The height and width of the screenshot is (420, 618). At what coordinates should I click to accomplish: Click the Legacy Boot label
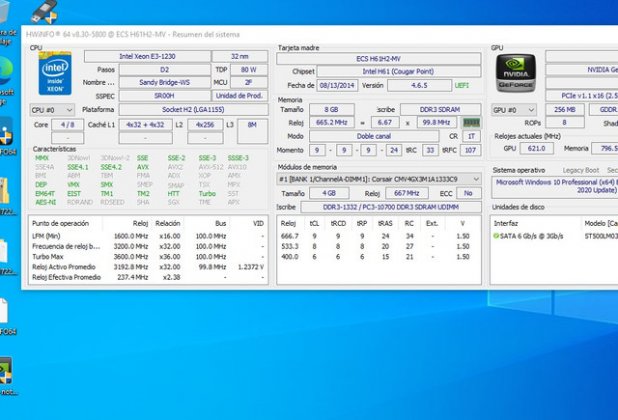581,170
